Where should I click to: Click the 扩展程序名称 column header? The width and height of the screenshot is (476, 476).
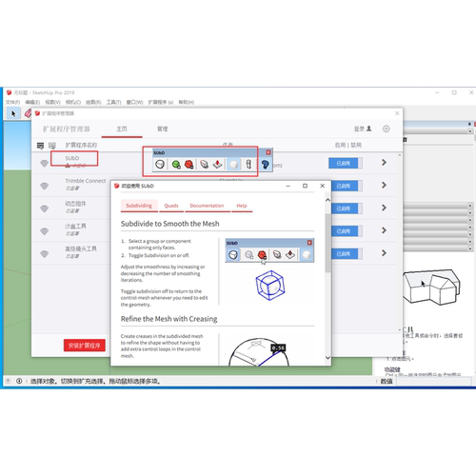point(81,146)
